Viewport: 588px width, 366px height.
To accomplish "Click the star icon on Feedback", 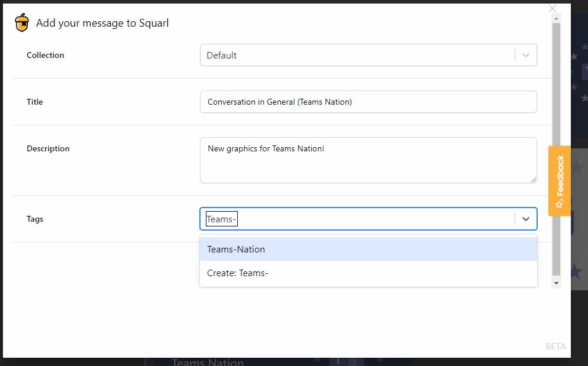I will pos(560,203).
